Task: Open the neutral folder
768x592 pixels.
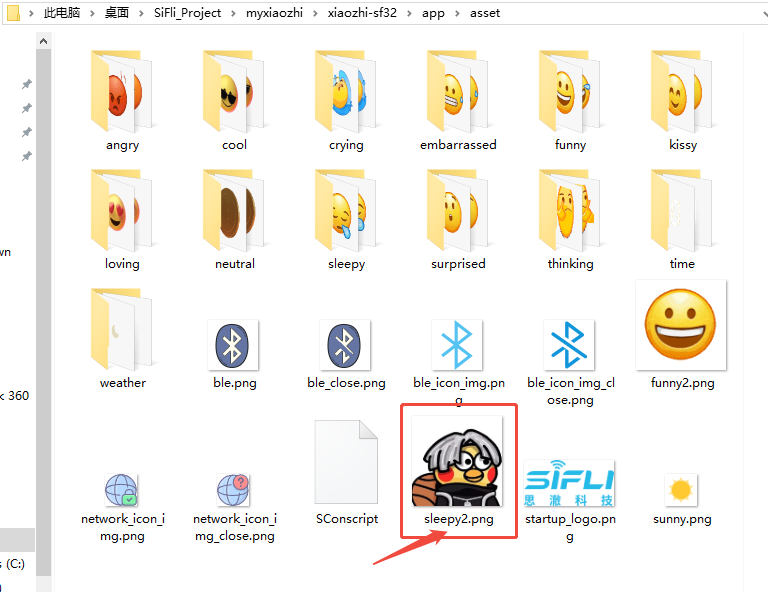Action: 234,219
